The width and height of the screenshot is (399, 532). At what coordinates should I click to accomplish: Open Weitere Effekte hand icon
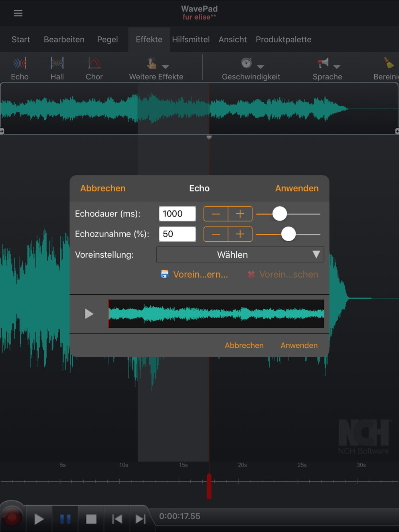click(x=151, y=63)
